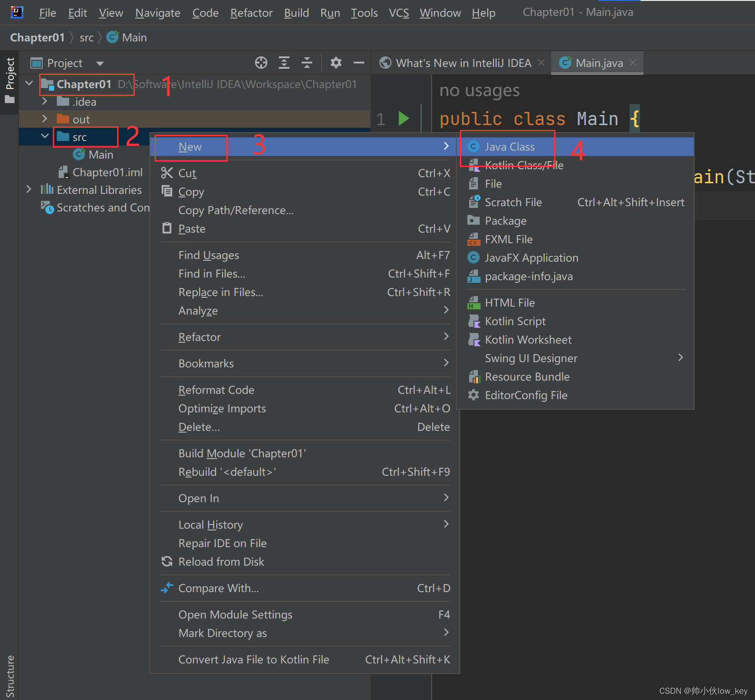Viewport: 755px width, 700px height.
Task: Open the File menu
Action: click(48, 13)
